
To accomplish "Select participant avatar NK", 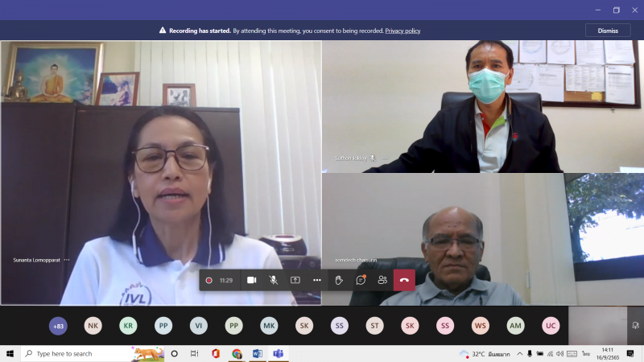I will (93, 326).
